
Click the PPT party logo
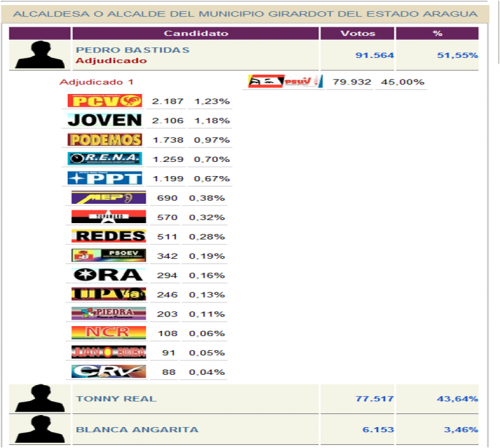point(105,178)
